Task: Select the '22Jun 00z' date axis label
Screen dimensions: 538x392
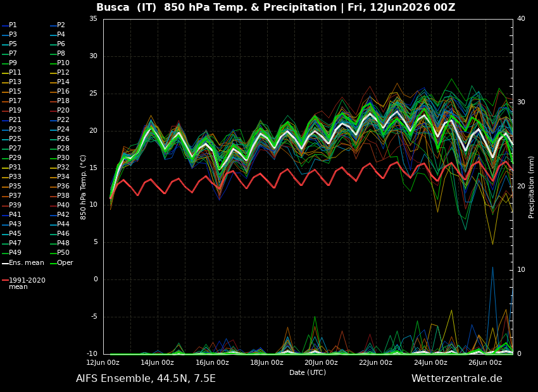Action: click(x=376, y=362)
